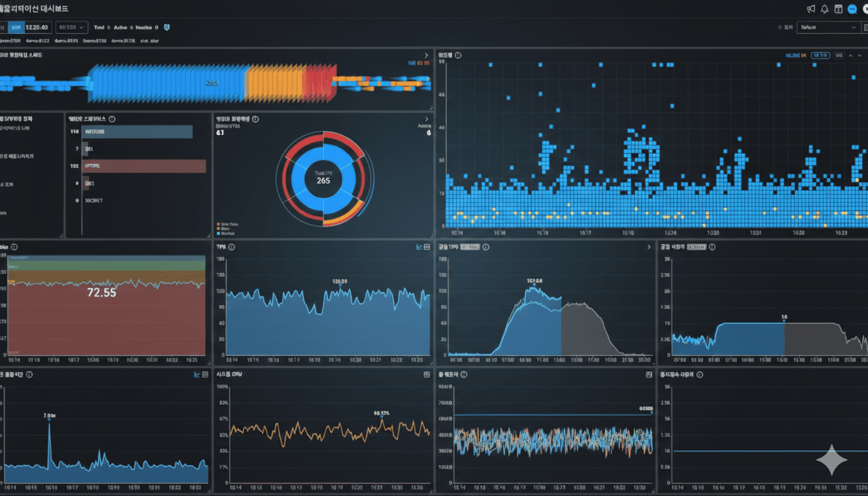The image size is (868, 496).
Task: Click the top blue horizontal bar in bar panel
Action: pos(138,132)
